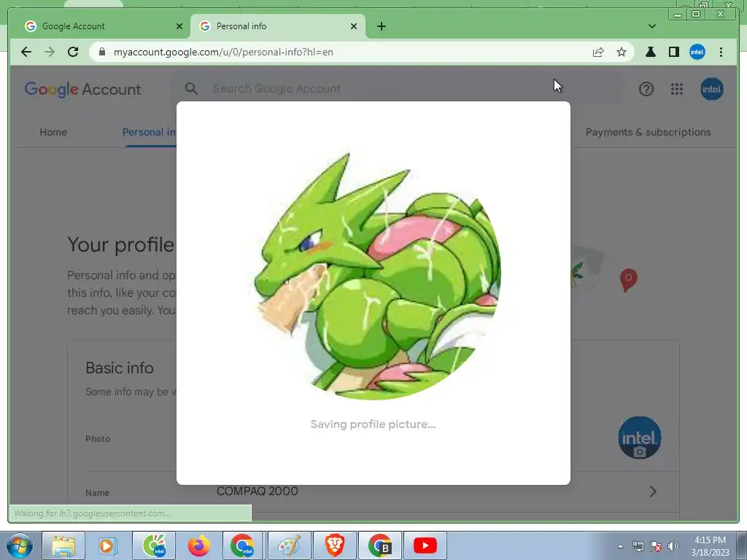The image size is (747, 560).
Task: Open the Windows Start orb
Action: pos(20,545)
